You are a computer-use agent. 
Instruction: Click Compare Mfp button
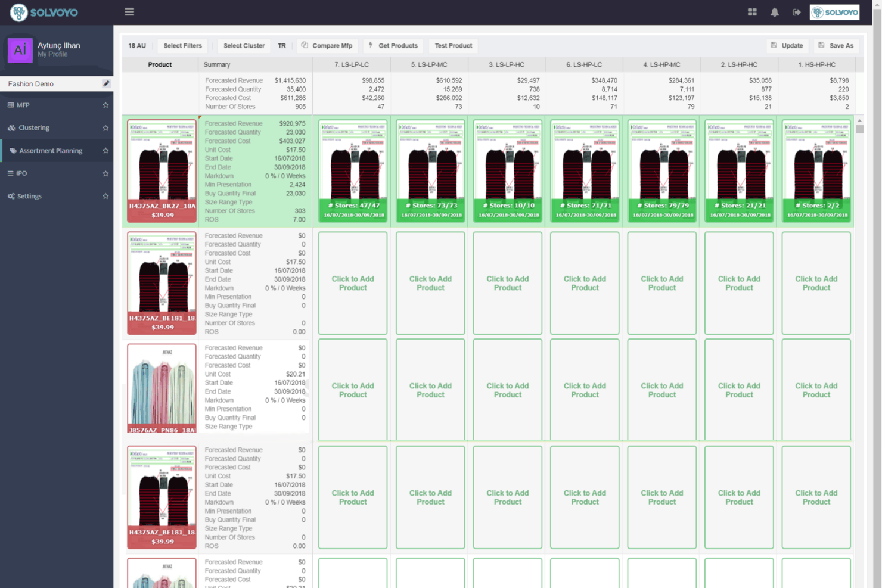[x=327, y=46]
